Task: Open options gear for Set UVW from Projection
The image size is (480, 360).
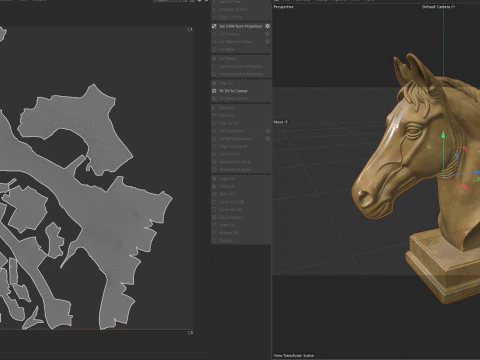Action: (267, 26)
